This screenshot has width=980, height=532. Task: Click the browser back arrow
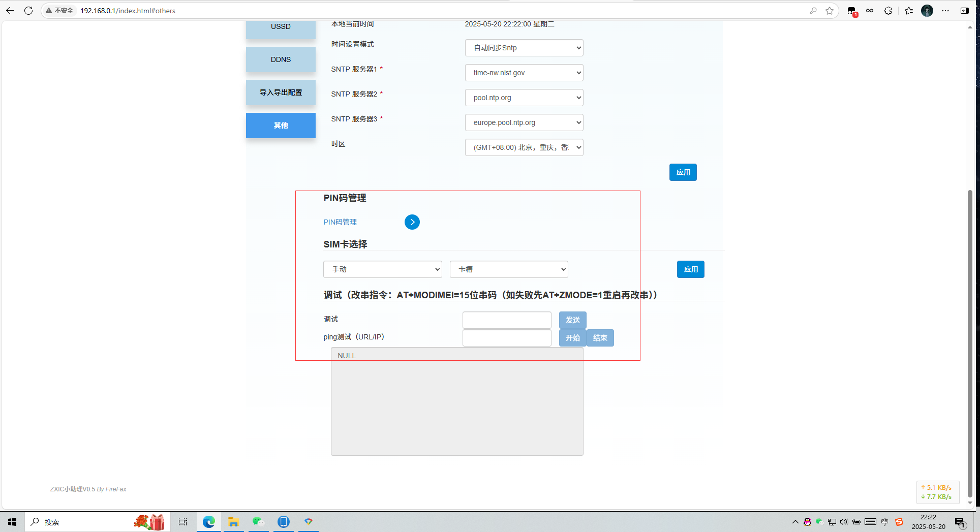10,11
